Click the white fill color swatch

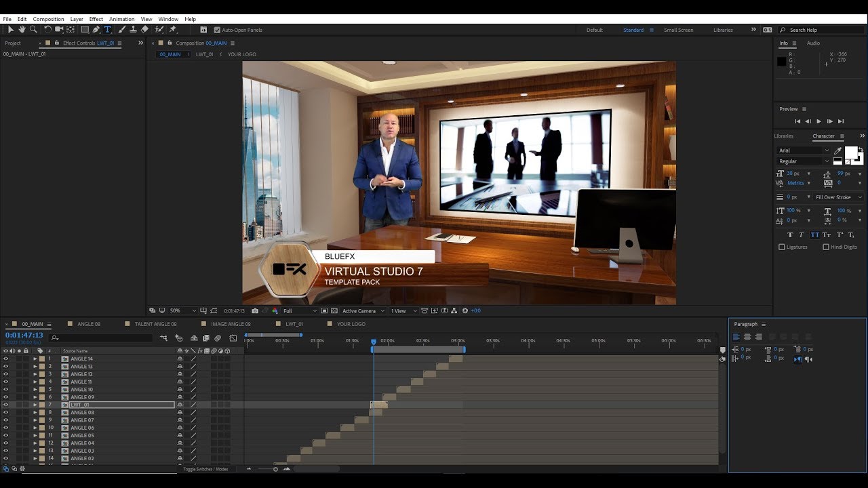850,152
